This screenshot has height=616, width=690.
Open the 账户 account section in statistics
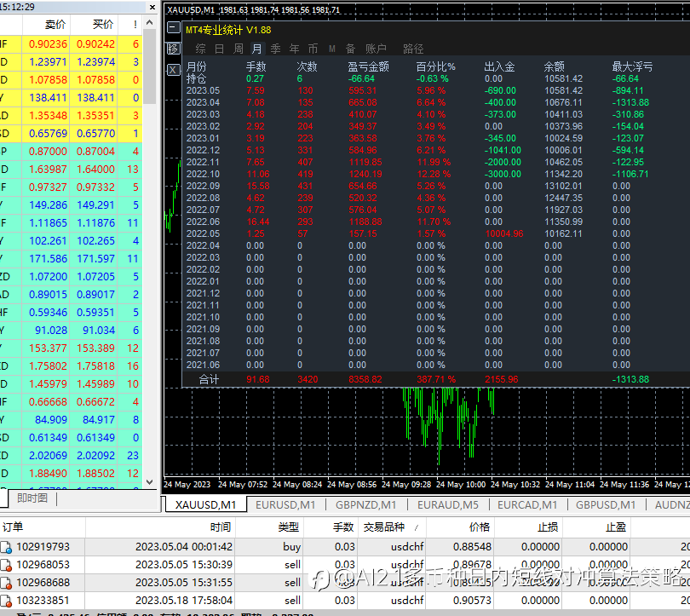coord(376,49)
